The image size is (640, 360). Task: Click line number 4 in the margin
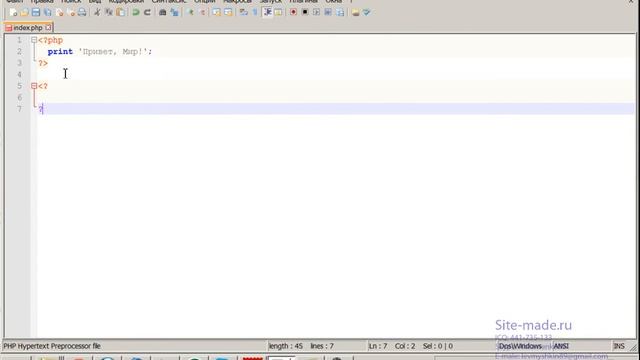(19, 74)
